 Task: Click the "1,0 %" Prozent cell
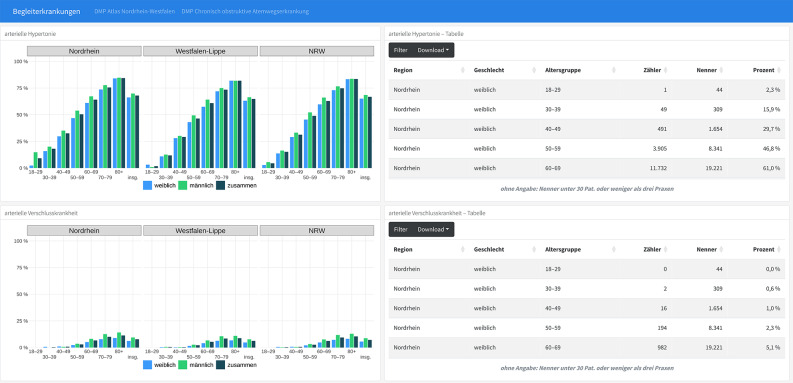click(772, 308)
